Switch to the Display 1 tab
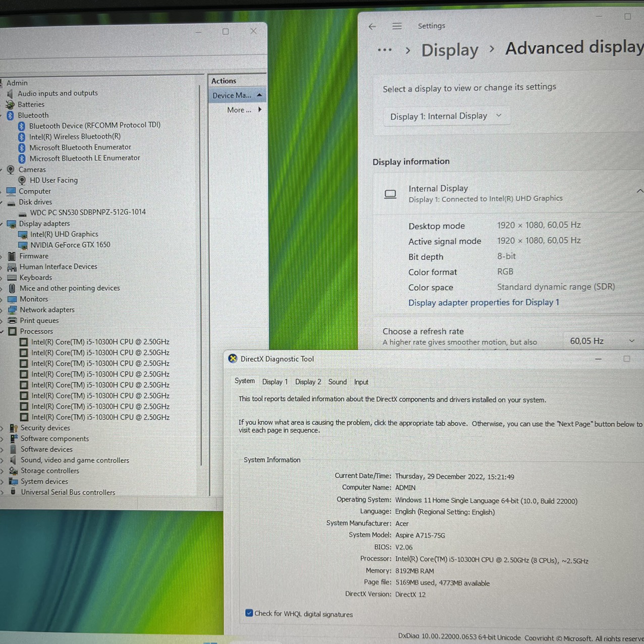 pos(275,382)
